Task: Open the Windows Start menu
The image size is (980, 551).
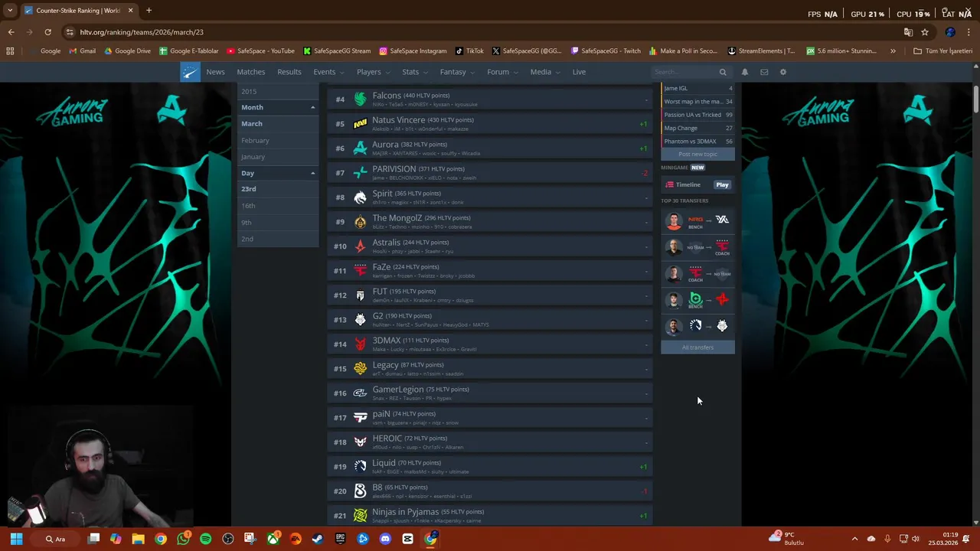Action: pyautogui.click(x=16, y=539)
